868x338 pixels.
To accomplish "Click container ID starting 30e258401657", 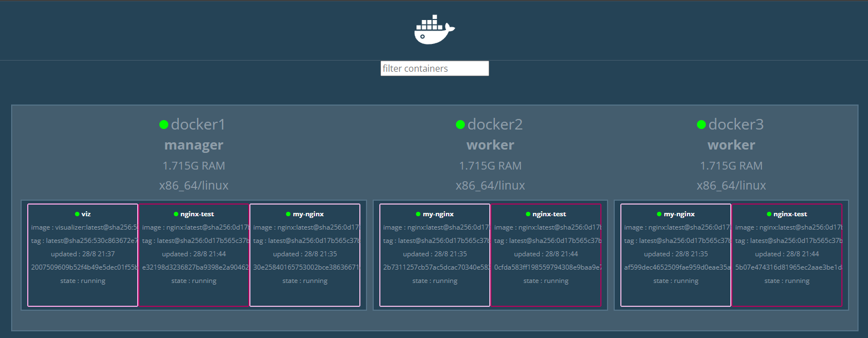I will [x=306, y=267].
